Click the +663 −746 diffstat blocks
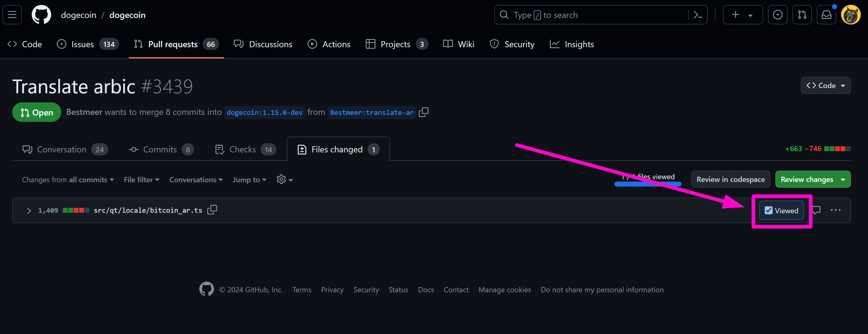The image size is (868, 334). click(x=837, y=149)
